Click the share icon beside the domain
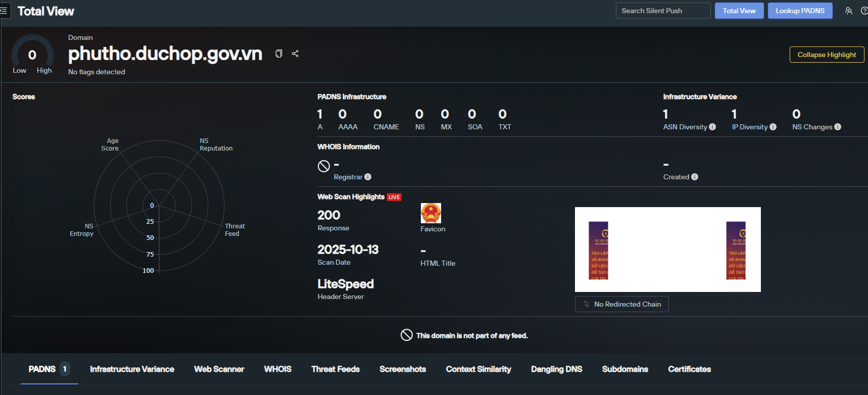This screenshot has width=868, height=395. pyautogui.click(x=295, y=54)
